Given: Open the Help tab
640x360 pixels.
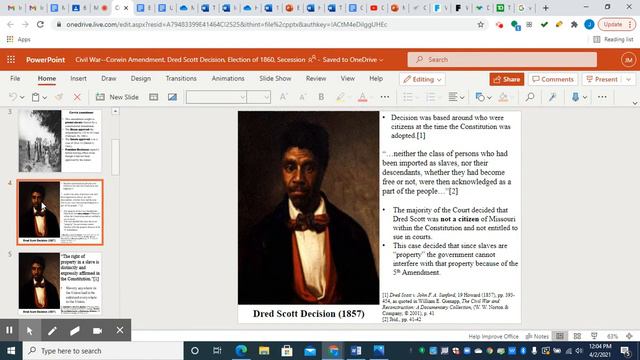Looking at the screenshot, I should (x=376, y=78).
